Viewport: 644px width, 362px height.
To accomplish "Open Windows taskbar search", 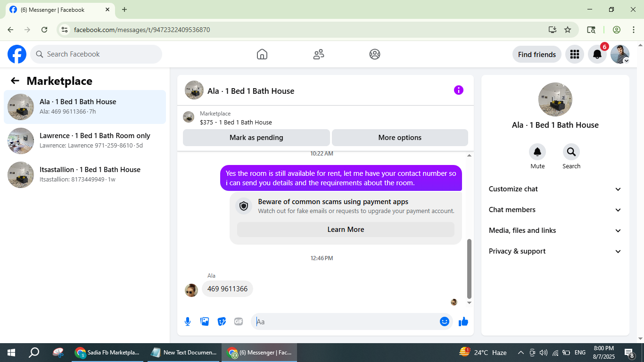I will [x=34, y=353].
